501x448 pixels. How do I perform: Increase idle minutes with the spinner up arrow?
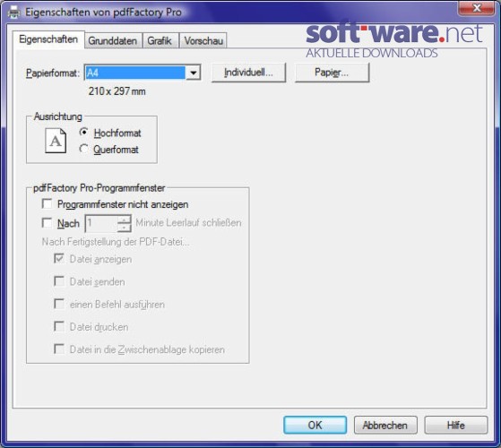(x=124, y=220)
